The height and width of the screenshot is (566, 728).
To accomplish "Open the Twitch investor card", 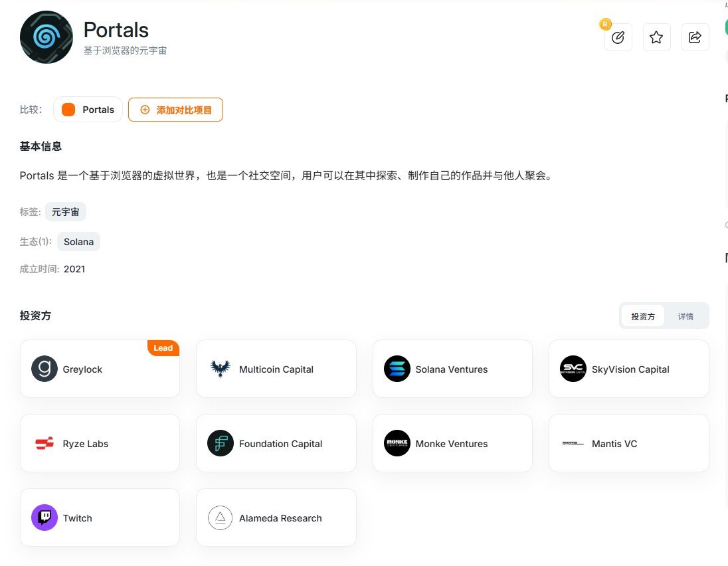I will click(x=100, y=518).
